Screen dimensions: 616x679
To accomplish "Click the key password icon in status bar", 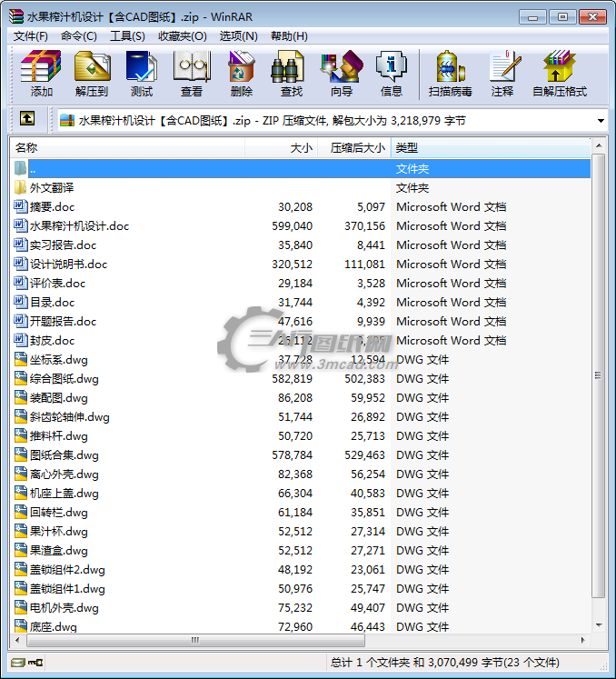I will (35, 662).
